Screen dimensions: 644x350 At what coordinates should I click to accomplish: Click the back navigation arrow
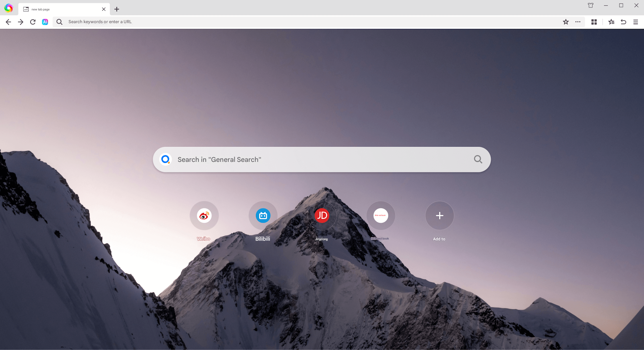coord(8,22)
